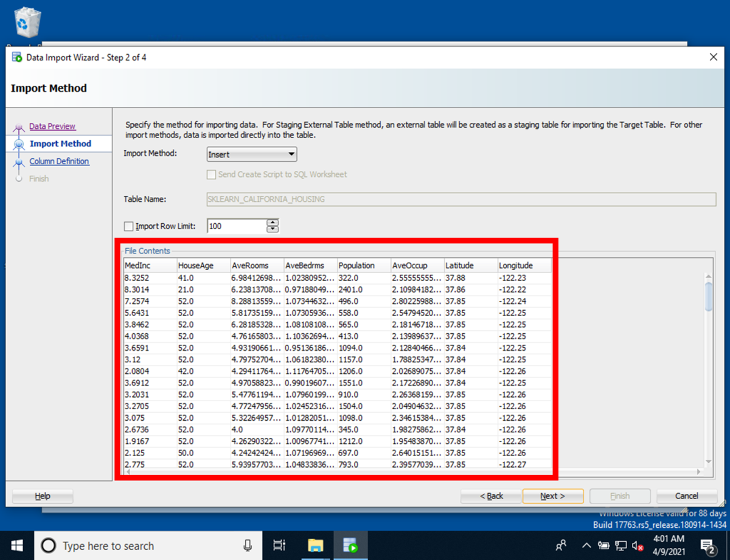730x560 pixels.
Task: Select the MedInc cell 2.775
Action: coord(150,465)
